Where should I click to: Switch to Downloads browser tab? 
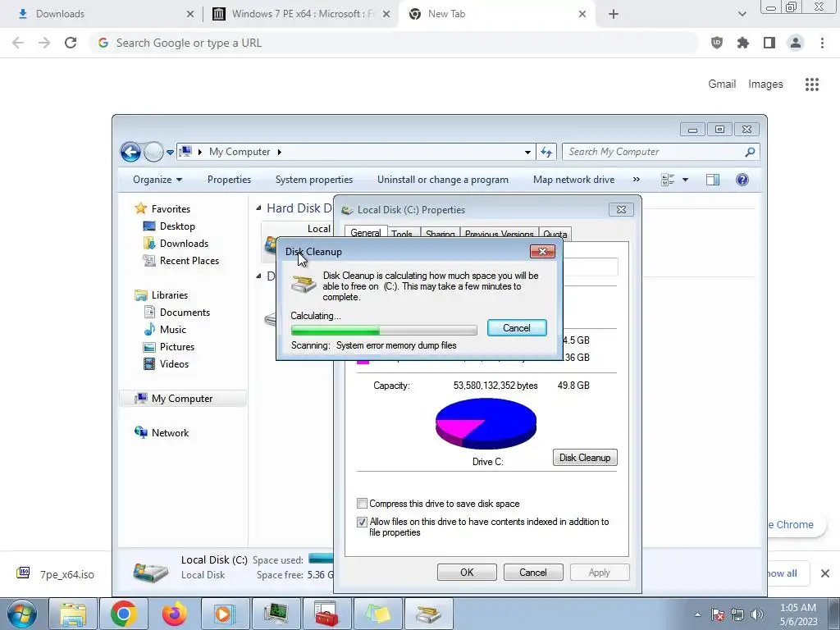100,14
